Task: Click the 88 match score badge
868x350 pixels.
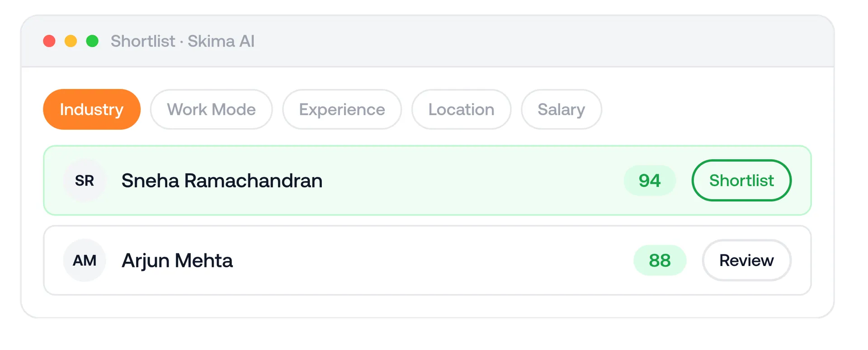Action: tap(660, 261)
